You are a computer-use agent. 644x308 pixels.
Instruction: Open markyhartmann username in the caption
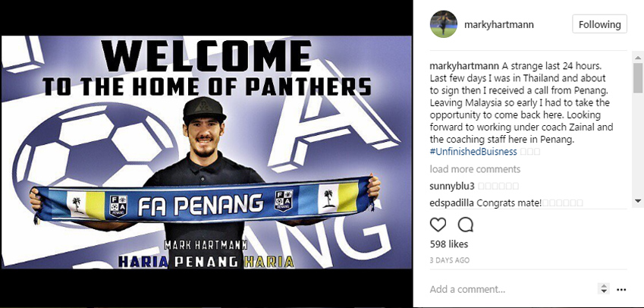[464, 66]
